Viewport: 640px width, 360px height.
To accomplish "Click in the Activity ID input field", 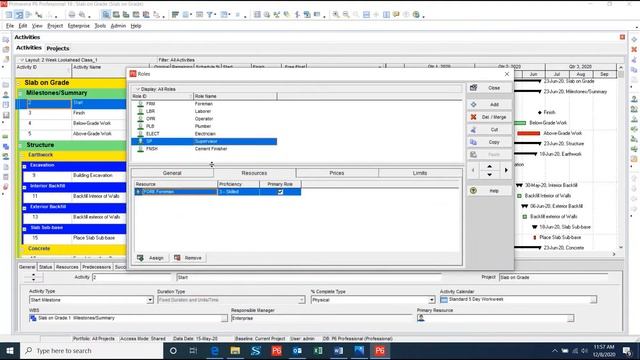I will 131,278.
